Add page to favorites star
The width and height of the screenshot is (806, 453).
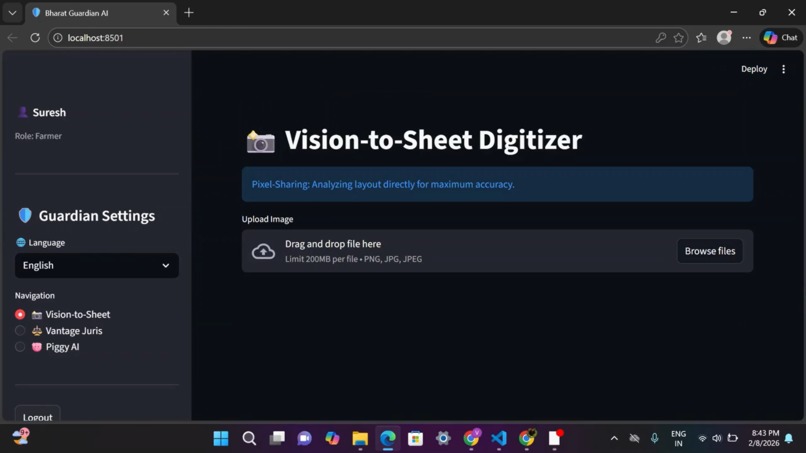[x=679, y=38]
